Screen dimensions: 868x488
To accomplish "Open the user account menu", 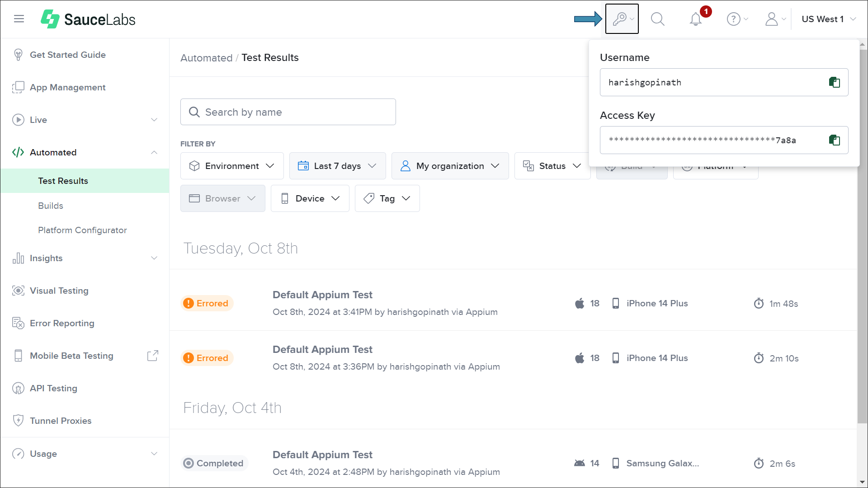I will point(775,19).
